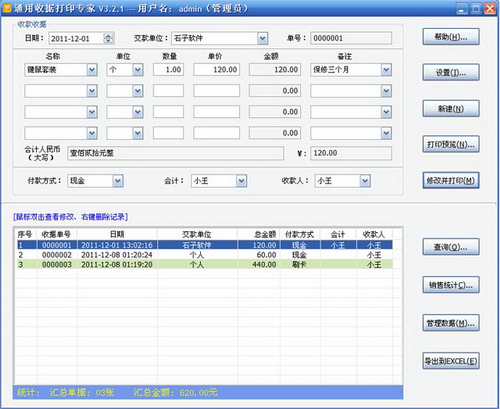Open 打印预览(N) print preview
Viewport: 500px width, 409px height.
coord(451,144)
